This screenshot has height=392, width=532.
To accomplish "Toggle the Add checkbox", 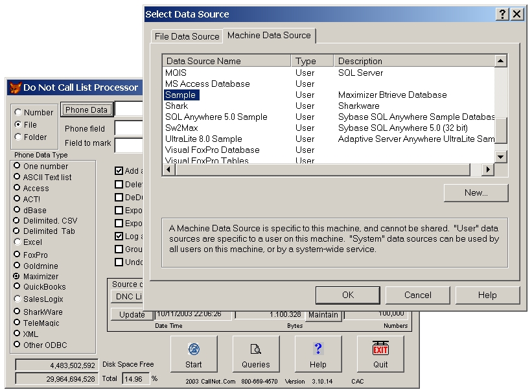I will [119, 170].
